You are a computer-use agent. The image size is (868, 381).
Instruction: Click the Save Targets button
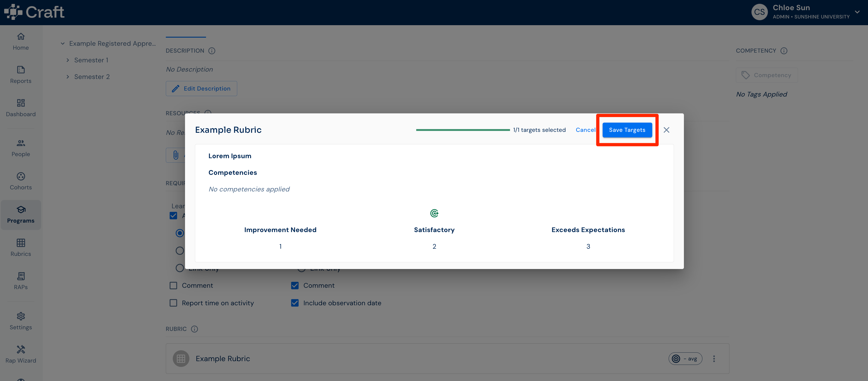(x=627, y=130)
